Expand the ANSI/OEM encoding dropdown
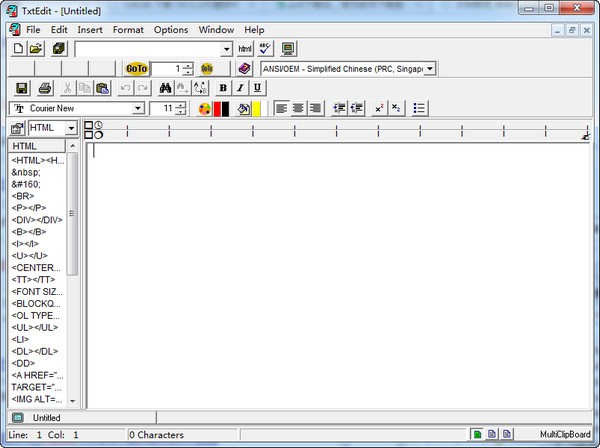 430,68
